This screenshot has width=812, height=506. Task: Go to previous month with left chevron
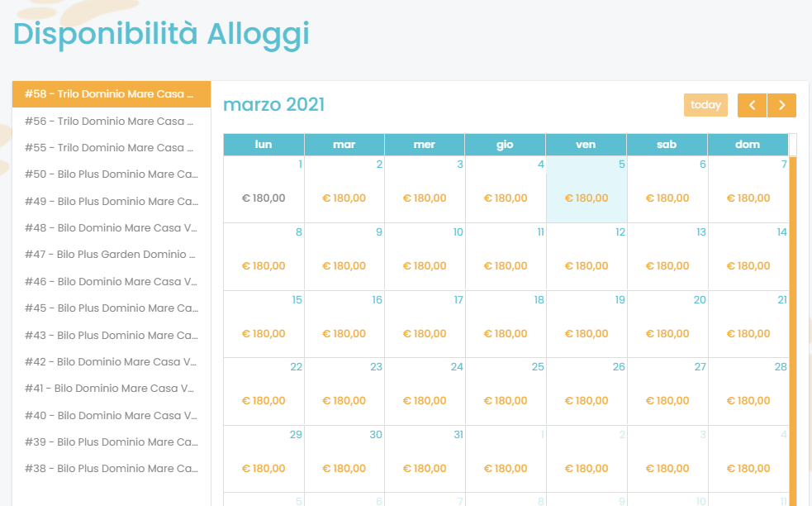(x=752, y=105)
